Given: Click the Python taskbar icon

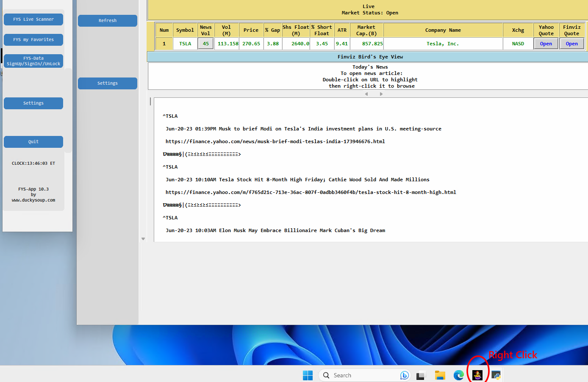Looking at the screenshot, I should tap(496, 375).
